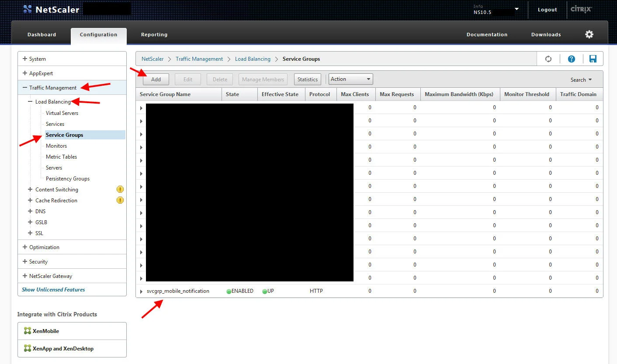Sort by the Max Clients column

tap(356, 94)
